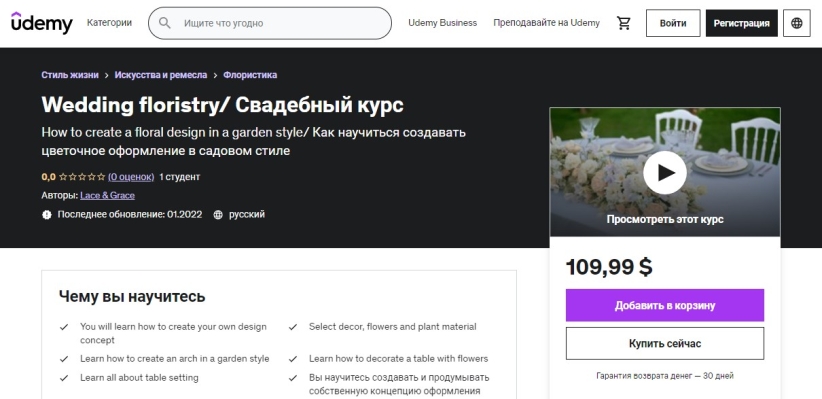This screenshot has height=399, width=822.
Task: Click 'Чему вы научитесь' heading
Action: [x=132, y=297]
